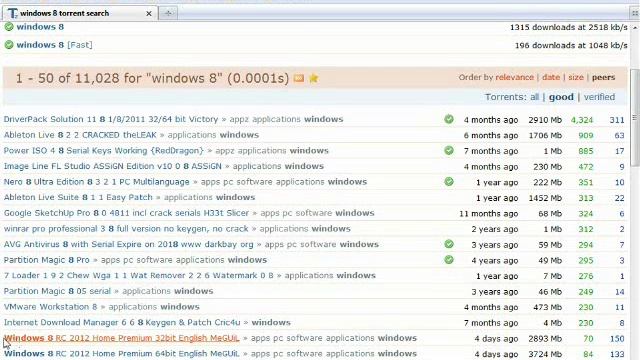640x360 pixels.
Task: Order results by peers
Action: [603, 77]
